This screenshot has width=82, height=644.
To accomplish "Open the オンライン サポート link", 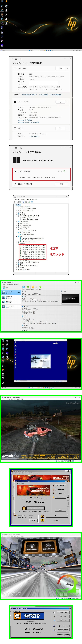I will tap(34, 136).
